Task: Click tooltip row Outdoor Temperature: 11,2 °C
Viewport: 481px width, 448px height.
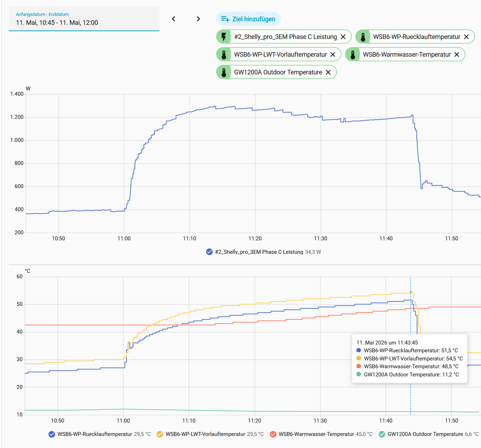Action: click(408, 375)
